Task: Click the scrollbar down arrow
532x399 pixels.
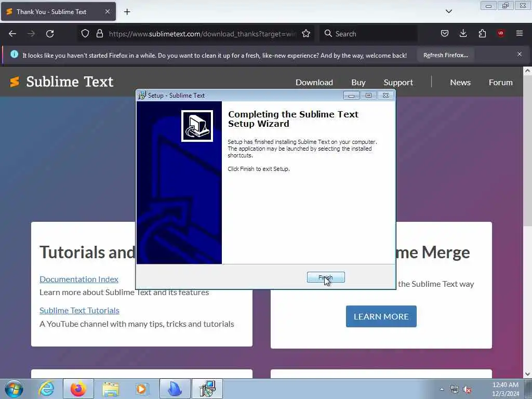Action: point(527,374)
